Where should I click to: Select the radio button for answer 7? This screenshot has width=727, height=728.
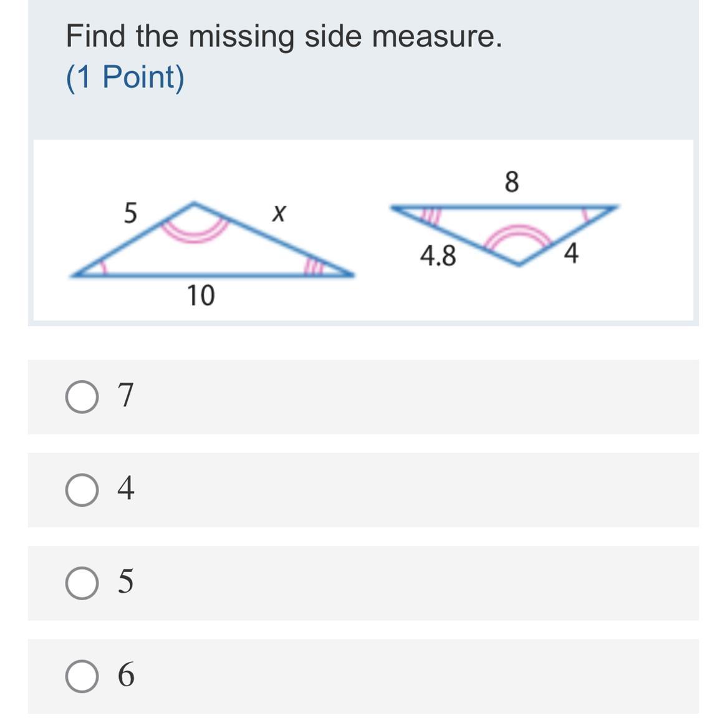point(82,397)
